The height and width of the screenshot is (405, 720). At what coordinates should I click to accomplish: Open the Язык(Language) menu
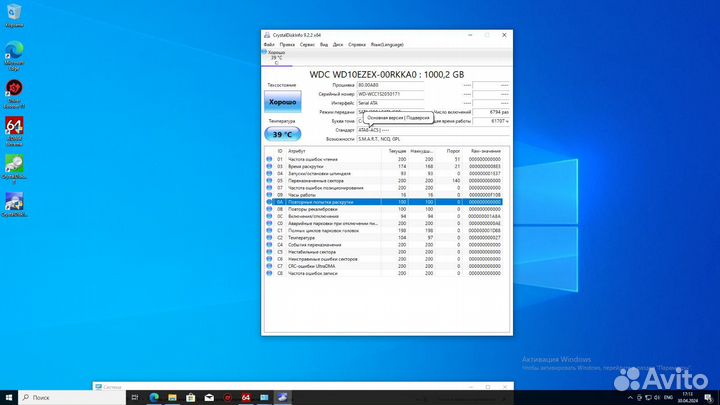387,45
